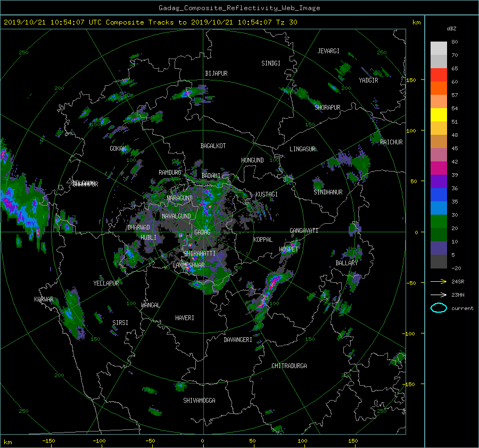The width and height of the screenshot is (479, 448).
Task: Click the GOKAK city label
Action: click(x=118, y=149)
